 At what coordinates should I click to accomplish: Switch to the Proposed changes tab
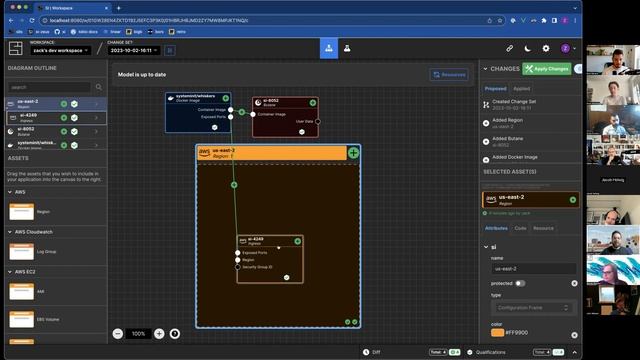pyautogui.click(x=496, y=89)
